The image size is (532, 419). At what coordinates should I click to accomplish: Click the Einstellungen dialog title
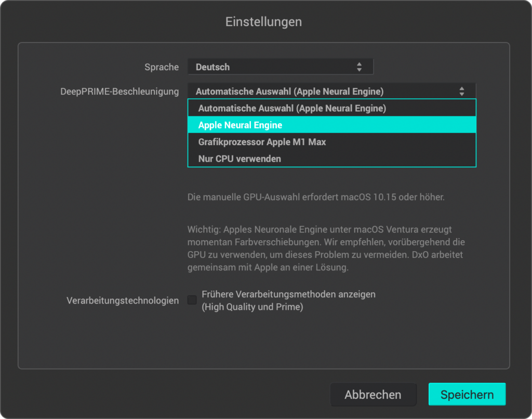pos(263,22)
